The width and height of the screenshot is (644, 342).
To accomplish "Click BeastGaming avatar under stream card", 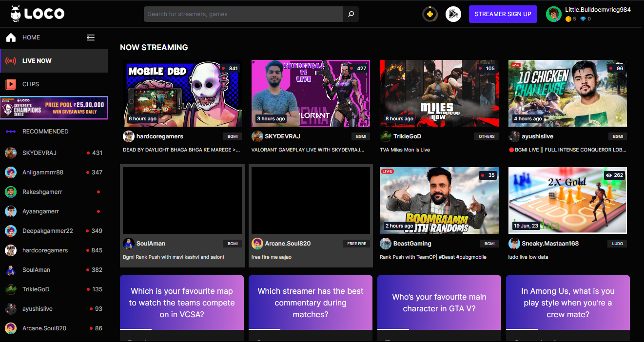I will (386, 244).
